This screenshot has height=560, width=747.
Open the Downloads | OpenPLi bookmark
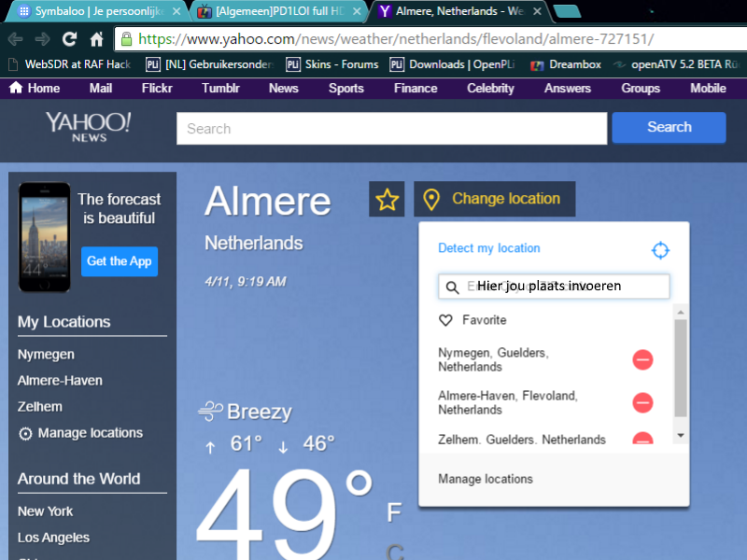(x=453, y=64)
